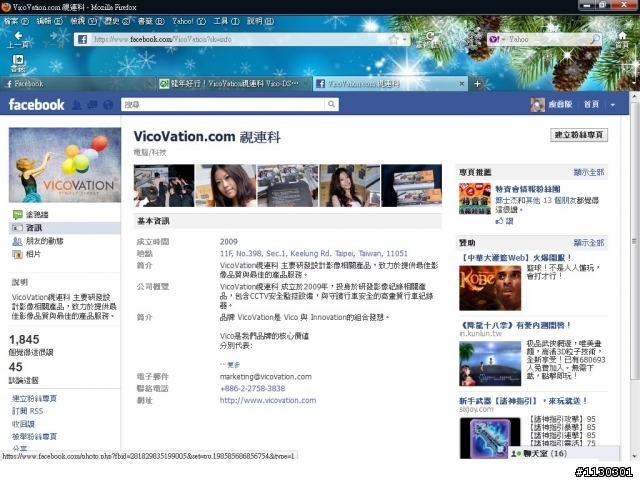Select 相片 in the left sidebar
The height and width of the screenshot is (480, 640).
tap(33, 254)
